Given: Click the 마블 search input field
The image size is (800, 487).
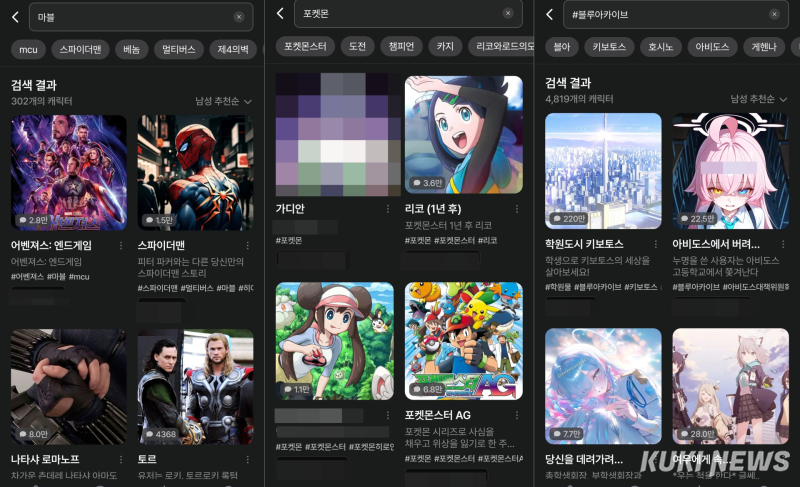Looking at the screenshot, I should [x=141, y=17].
